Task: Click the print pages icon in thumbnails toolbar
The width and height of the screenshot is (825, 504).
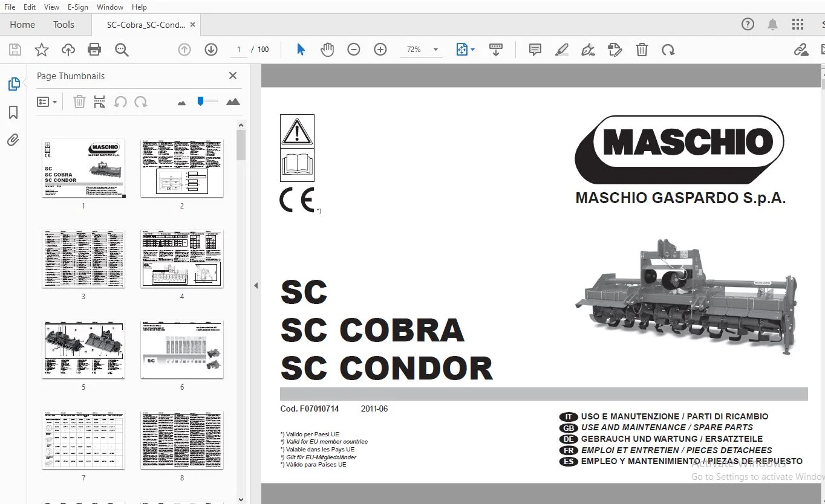Action: 100,102
